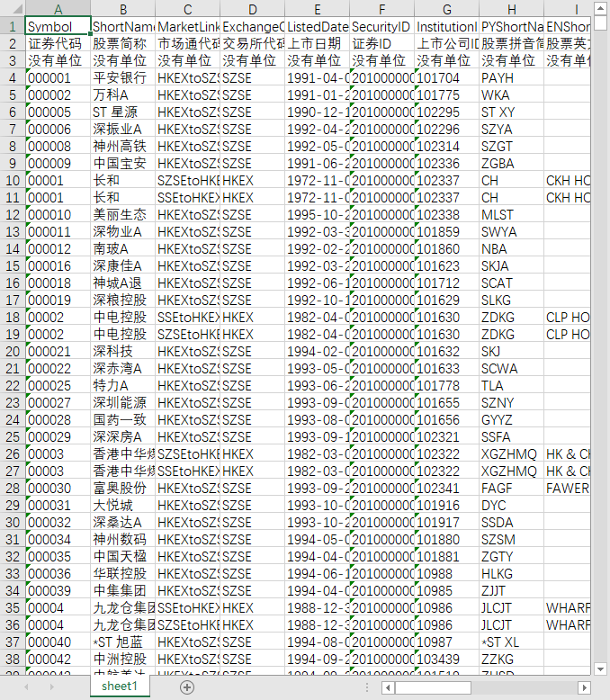Select column A header
The height and width of the screenshot is (700, 610).
click(58, 9)
